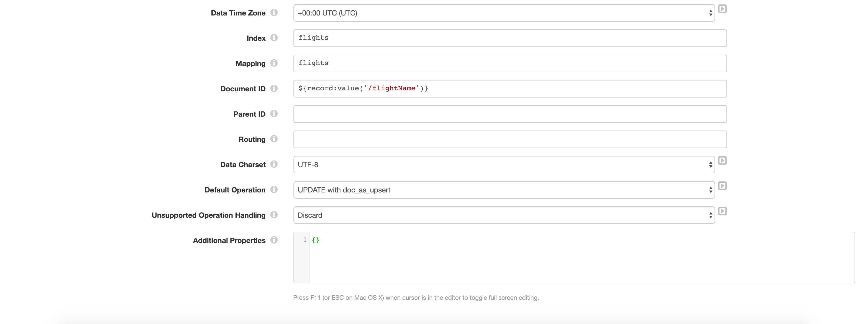Click the Index info icon

pyautogui.click(x=274, y=38)
